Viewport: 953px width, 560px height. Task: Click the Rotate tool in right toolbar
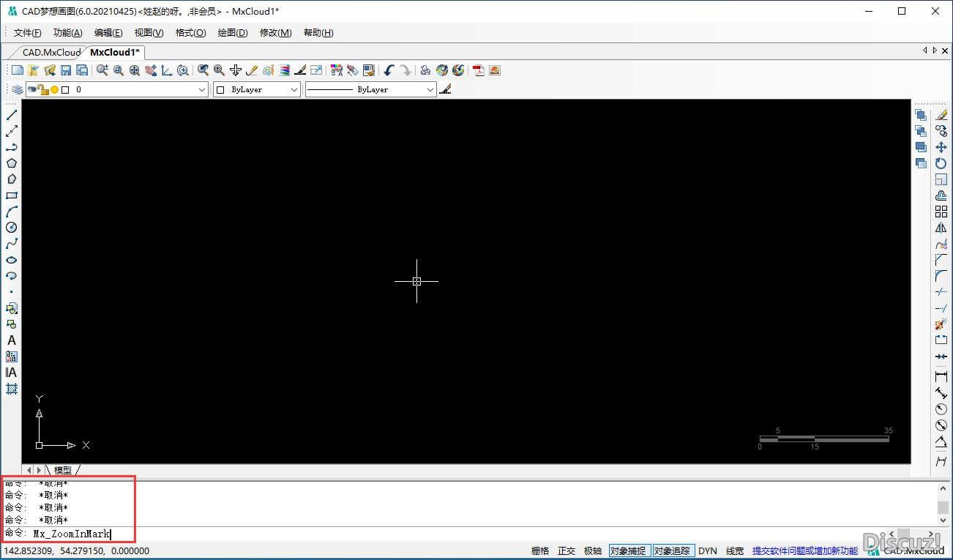[x=941, y=163]
